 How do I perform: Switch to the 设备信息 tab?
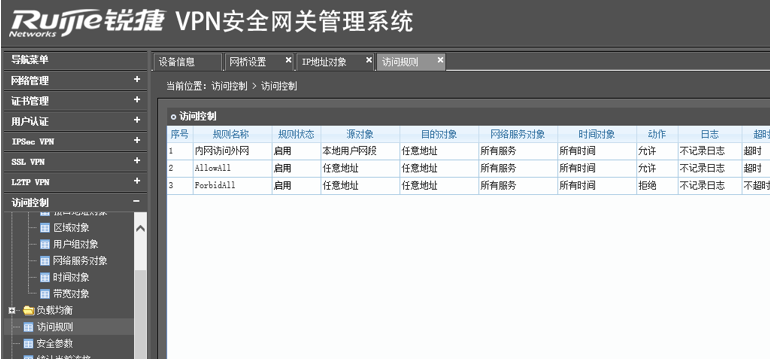tap(187, 62)
